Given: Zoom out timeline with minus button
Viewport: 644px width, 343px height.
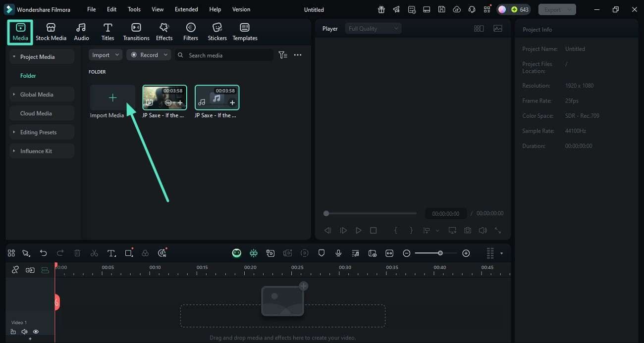Looking at the screenshot, I should (x=407, y=253).
